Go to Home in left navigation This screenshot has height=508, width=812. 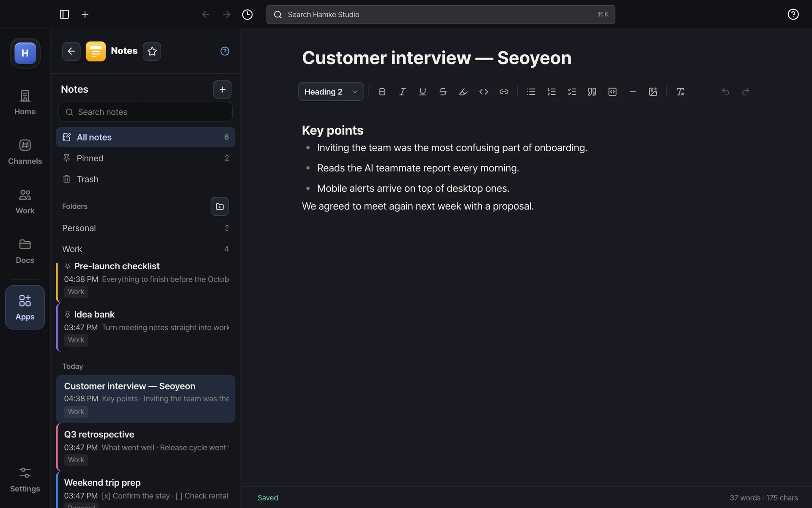pyautogui.click(x=25, y=103)
